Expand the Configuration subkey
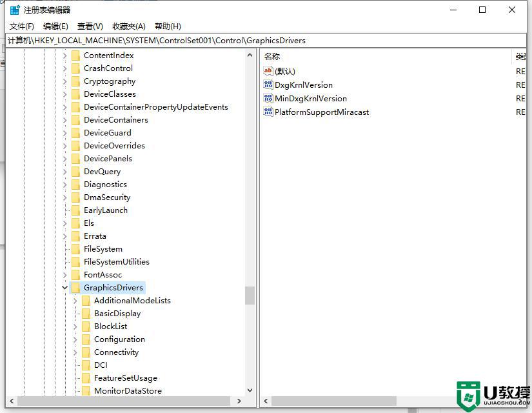532x413 pixels. click(x=75, y=339)
